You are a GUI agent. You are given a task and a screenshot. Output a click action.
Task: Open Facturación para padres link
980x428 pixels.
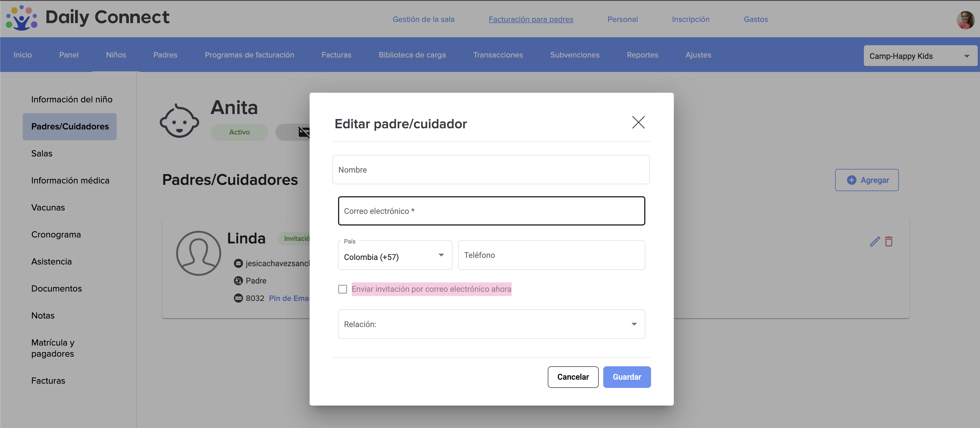(530, 19)
